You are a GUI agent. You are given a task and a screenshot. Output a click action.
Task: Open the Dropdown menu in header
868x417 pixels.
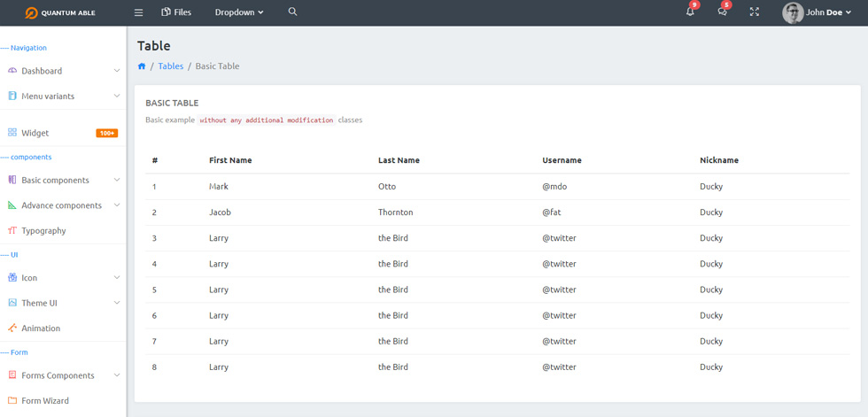[239, 12]
